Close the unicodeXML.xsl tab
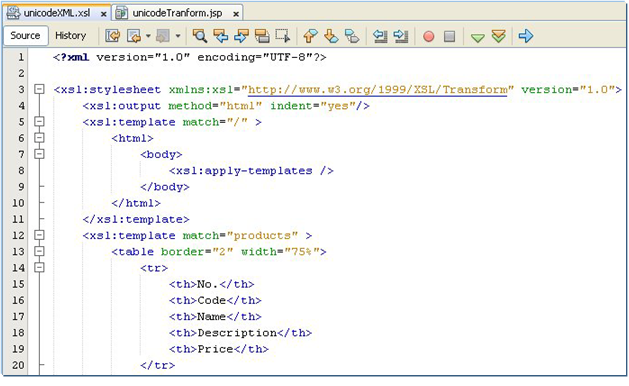This screenshot has height=386, width=629. (103, 14)
